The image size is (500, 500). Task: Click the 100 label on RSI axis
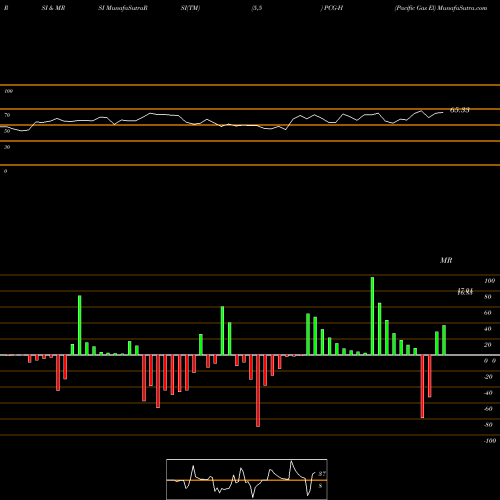[9, 91]
